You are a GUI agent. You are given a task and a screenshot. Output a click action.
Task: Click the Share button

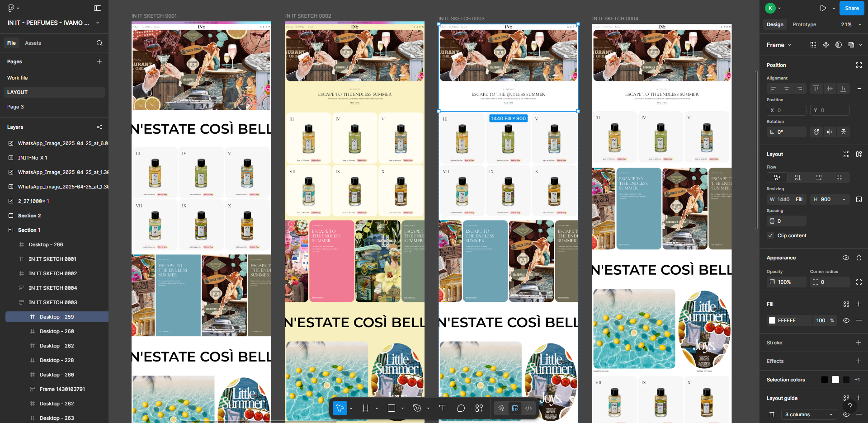pos(852,8)
